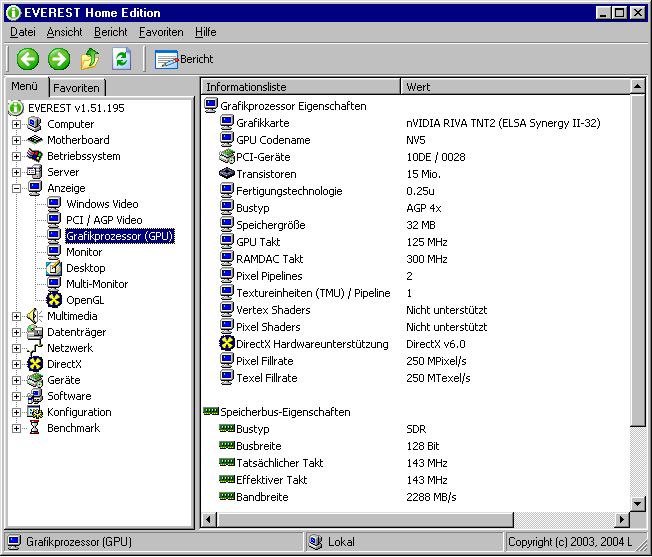
Task: Open the Bericht report toolbar button
Action: [184, 59]
